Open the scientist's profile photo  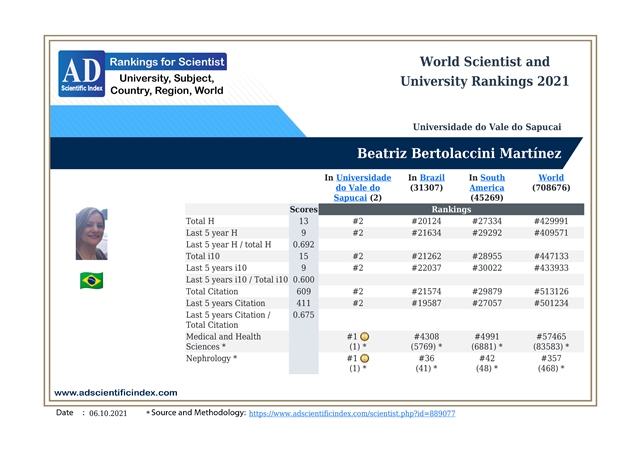click(x=91, y=233)
